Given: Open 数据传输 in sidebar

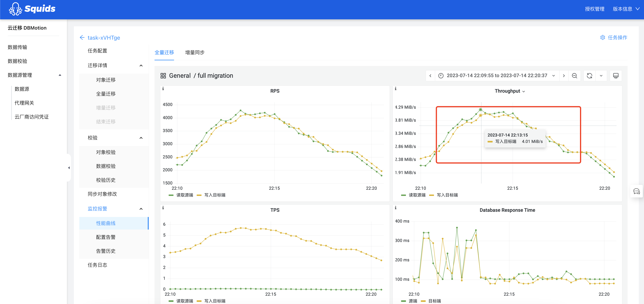Looking at the screenshot, I should click(x=17, y=47).
